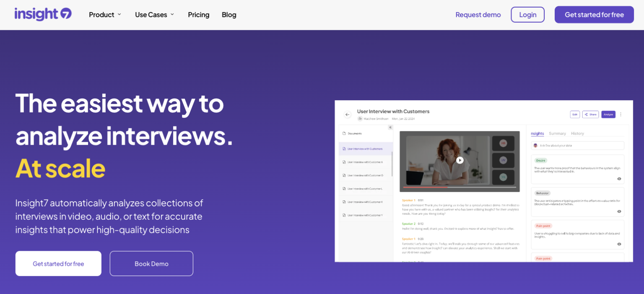Hide the Behavior insight using its eye toggle
The width and height of the screenshot is (644, 294).
pos(619,211)
